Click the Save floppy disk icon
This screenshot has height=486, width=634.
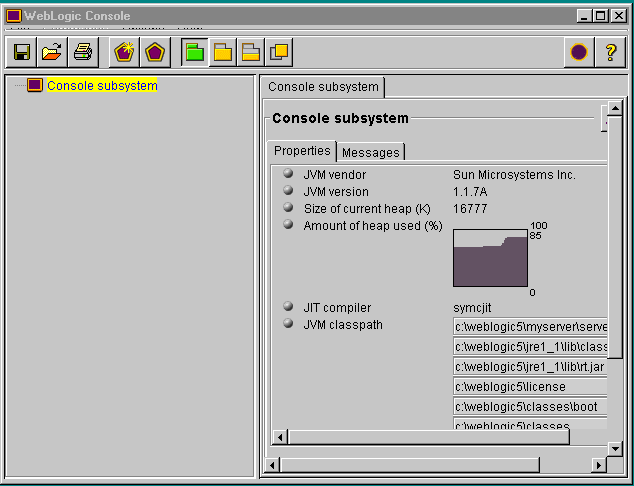point(21,52)
